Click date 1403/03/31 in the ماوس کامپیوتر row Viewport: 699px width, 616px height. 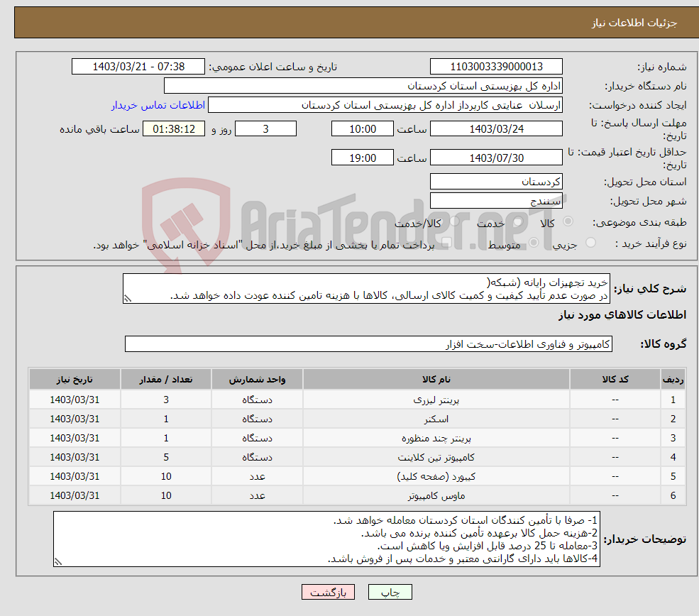[x=75, y=495]
